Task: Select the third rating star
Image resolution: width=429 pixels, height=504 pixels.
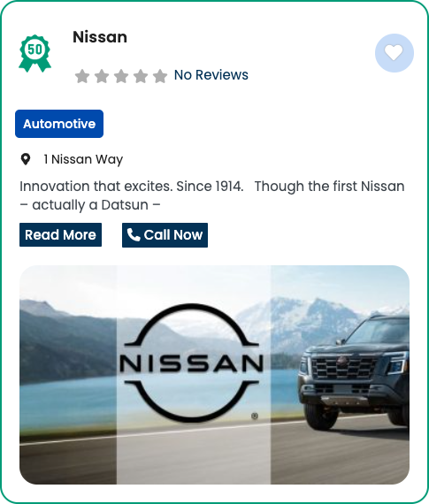Action: click(x=121, y=76)
